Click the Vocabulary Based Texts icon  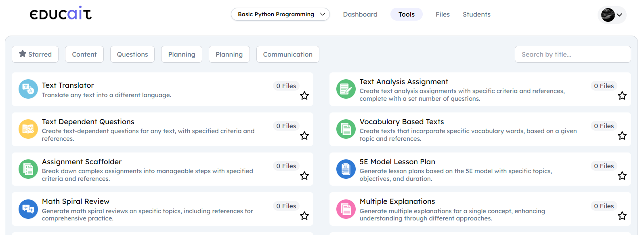pyautogui.click(x=346, y=129)
